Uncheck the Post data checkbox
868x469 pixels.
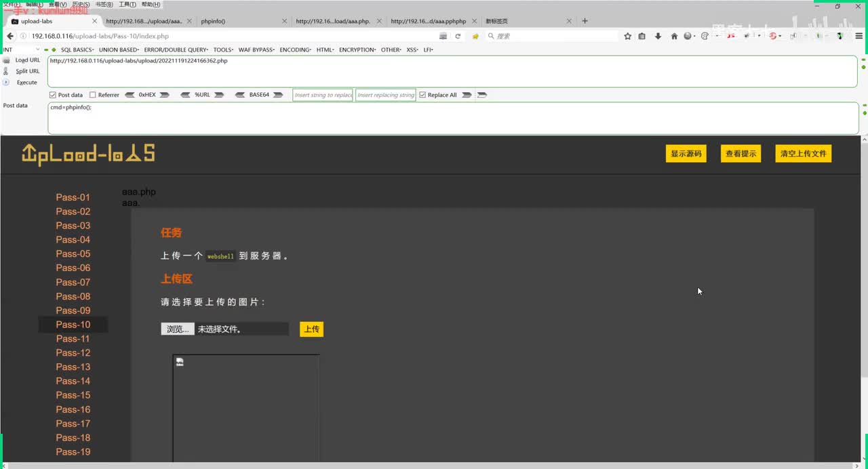pos(53,95)
